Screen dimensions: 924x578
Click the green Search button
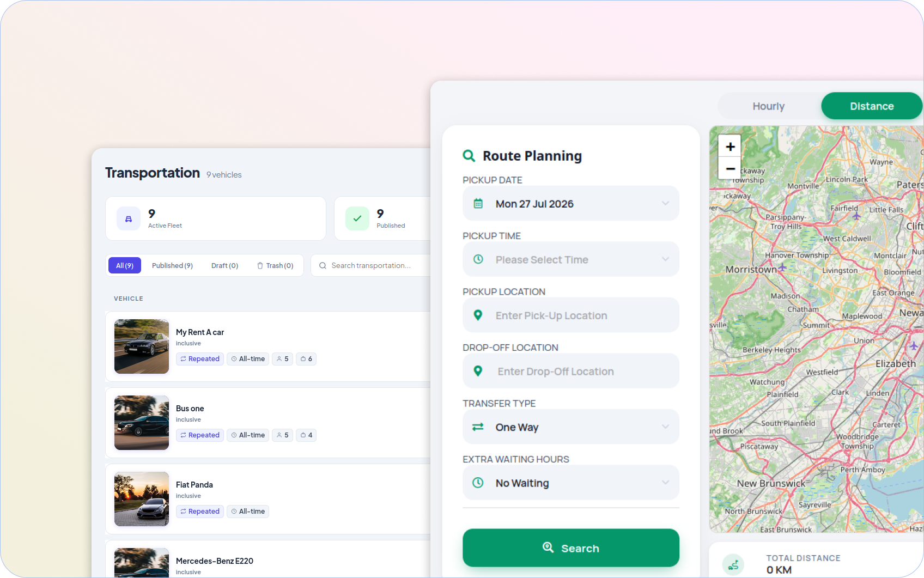coord(571,548)
